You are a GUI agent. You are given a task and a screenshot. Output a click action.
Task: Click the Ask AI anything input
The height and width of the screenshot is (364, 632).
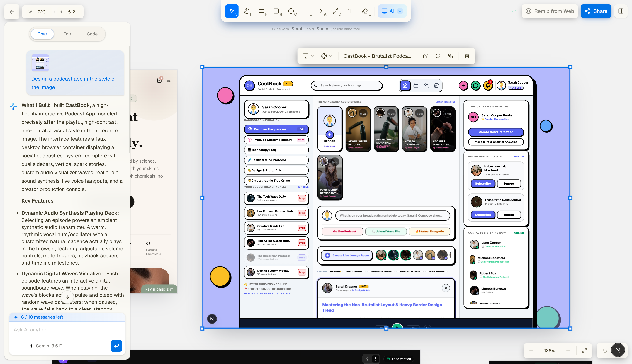click(x=67, y=330)
